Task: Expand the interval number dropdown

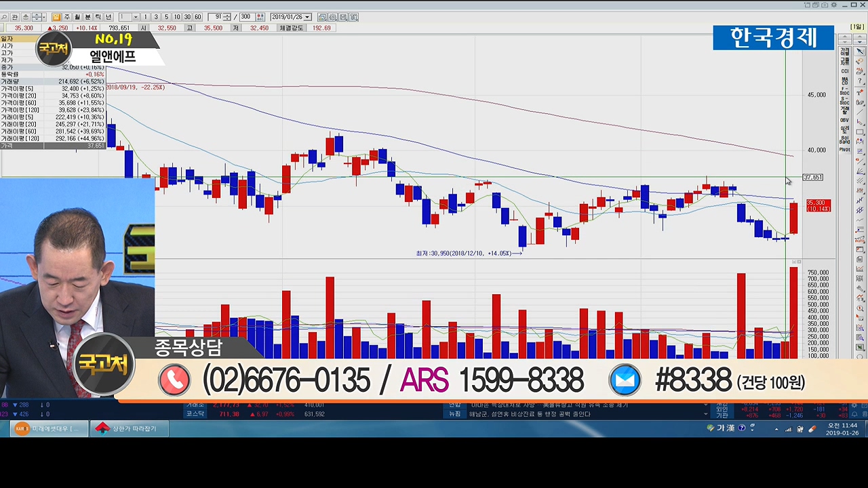Action: 136,17
